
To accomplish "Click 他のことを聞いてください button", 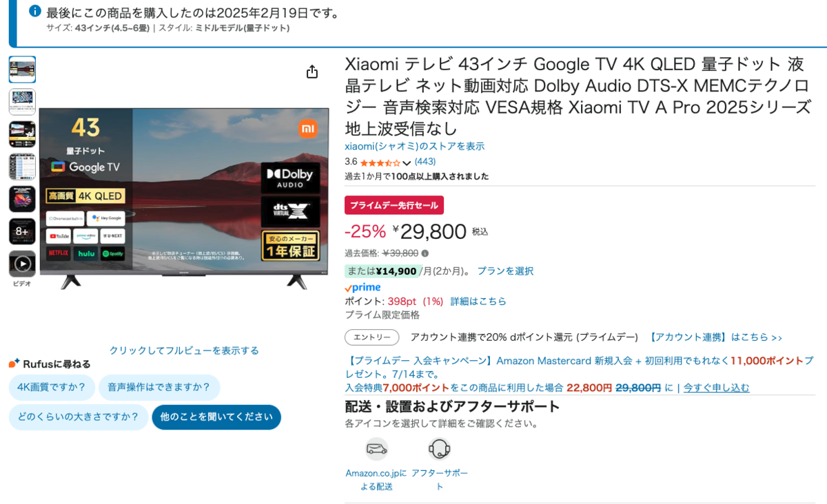I will [216, 417].
